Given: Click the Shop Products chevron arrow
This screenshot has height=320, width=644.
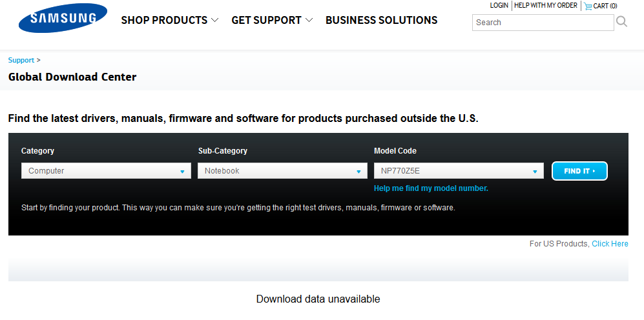Looking at the screenshot, I should [214, 20].
